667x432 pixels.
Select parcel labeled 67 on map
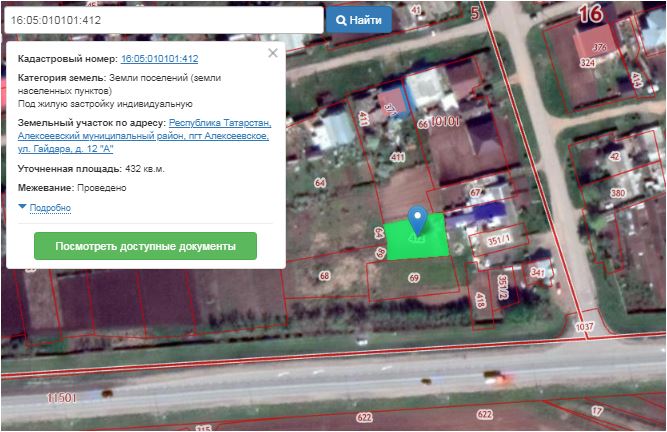click(476, 193)
